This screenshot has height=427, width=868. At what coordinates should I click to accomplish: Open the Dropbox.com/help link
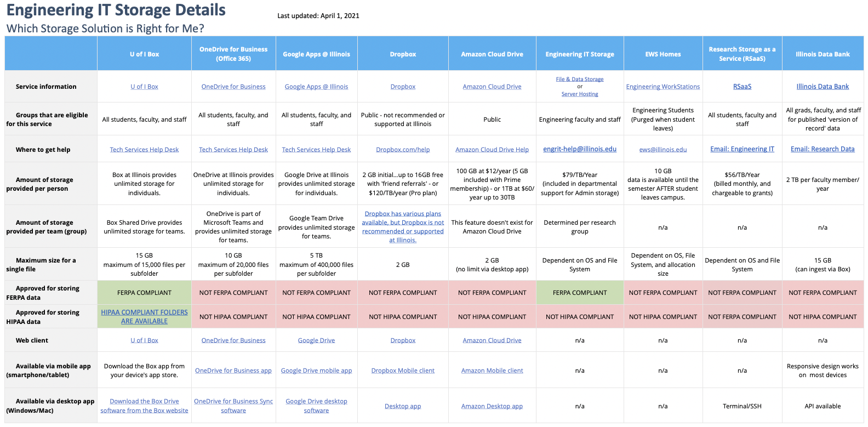(403, 150)
